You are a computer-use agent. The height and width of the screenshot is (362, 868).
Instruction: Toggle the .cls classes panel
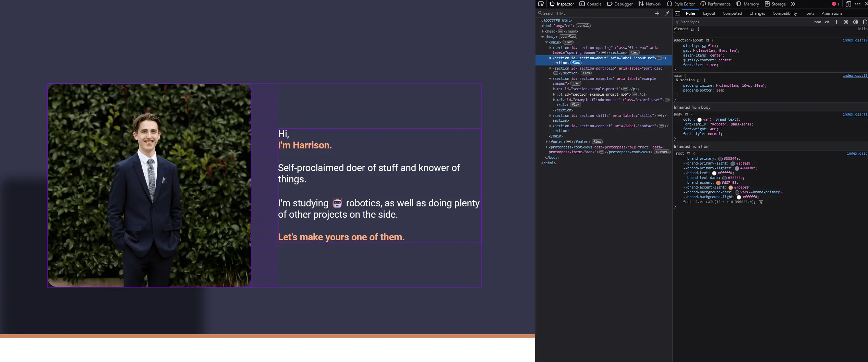tap(827, 22)
